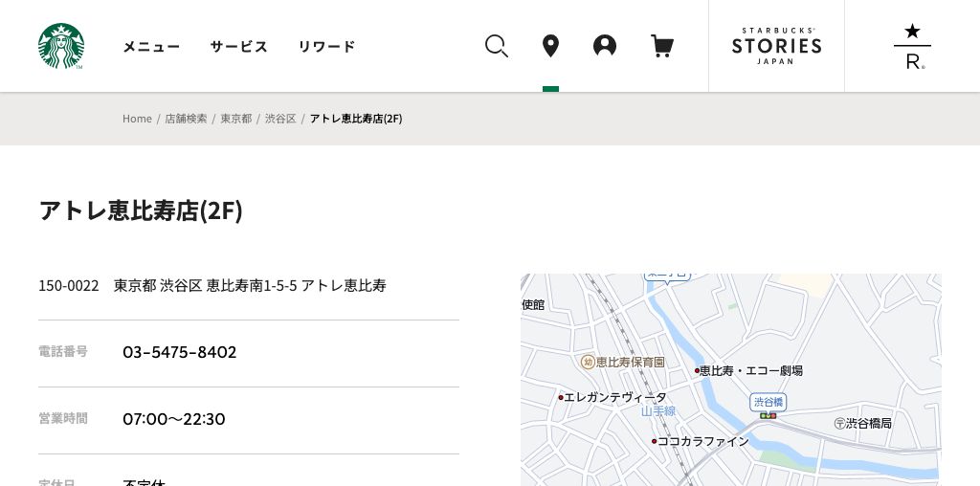Click the Starbucks siren logo
The image size is (980, 486).
coord(61,46)
